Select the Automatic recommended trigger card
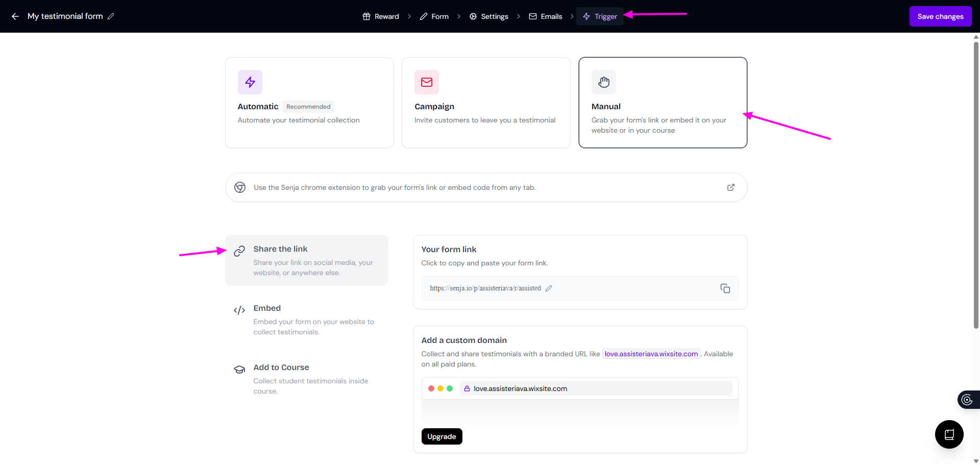Viewport: 980px width, 465px height. [309, 103]
